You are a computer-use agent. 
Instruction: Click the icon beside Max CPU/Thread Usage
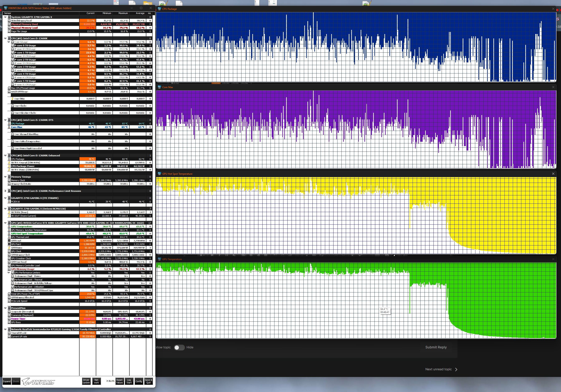pyautogui.click(x=9, y=88)
